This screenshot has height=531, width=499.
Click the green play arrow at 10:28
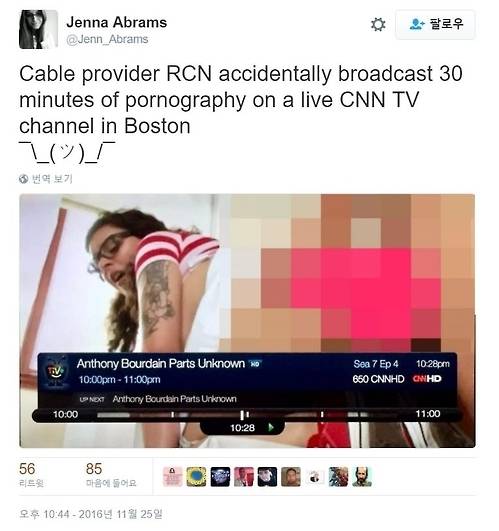click(271, 427)
